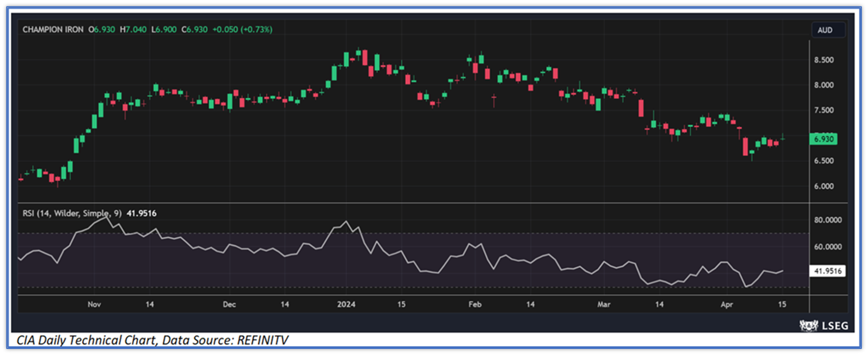
Task: Click the close value C6.930
Action: [x=195, y=30]
